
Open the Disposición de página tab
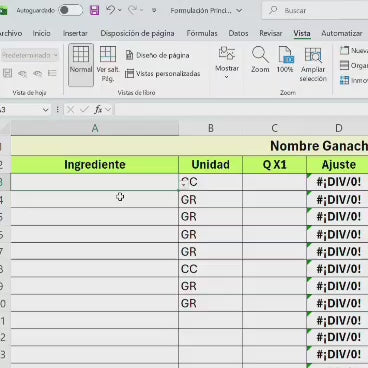[137, 33]
